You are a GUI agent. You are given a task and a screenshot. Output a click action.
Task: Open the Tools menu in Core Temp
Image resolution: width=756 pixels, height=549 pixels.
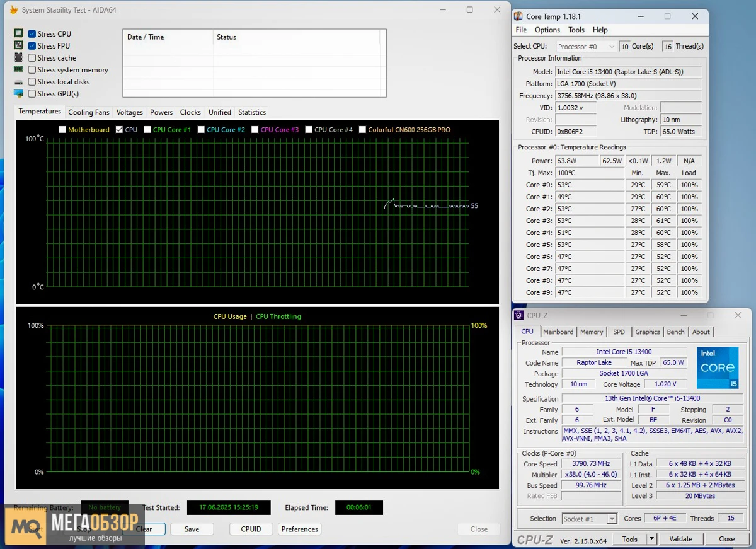point(576,30)
